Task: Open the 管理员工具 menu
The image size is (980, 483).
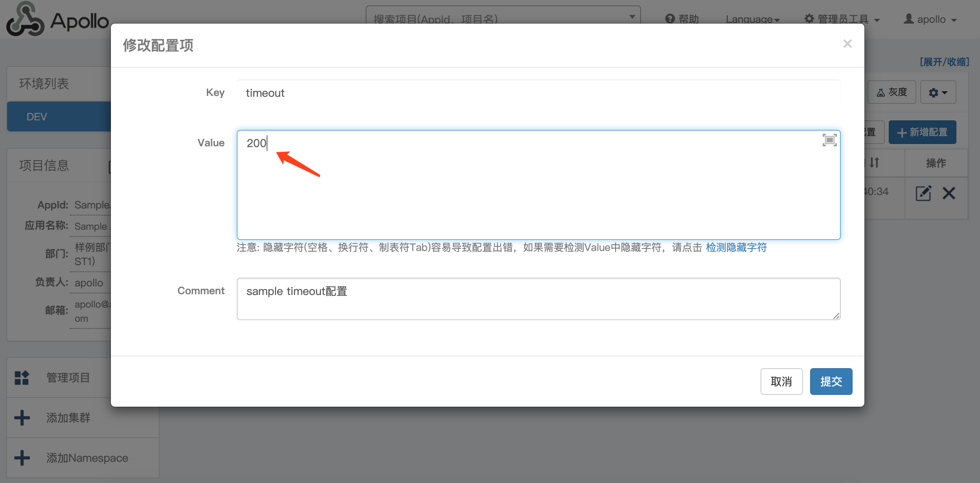Action: tap(842, 19)
